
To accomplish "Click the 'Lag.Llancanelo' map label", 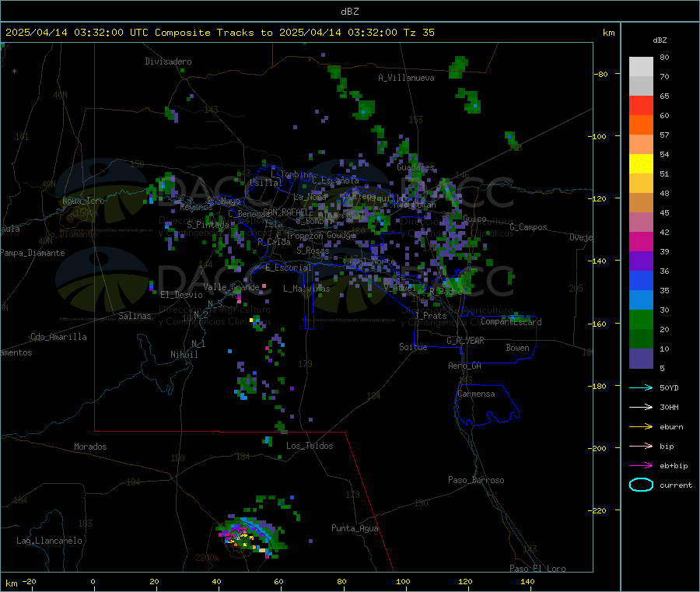I will click(x=49, y=541).
